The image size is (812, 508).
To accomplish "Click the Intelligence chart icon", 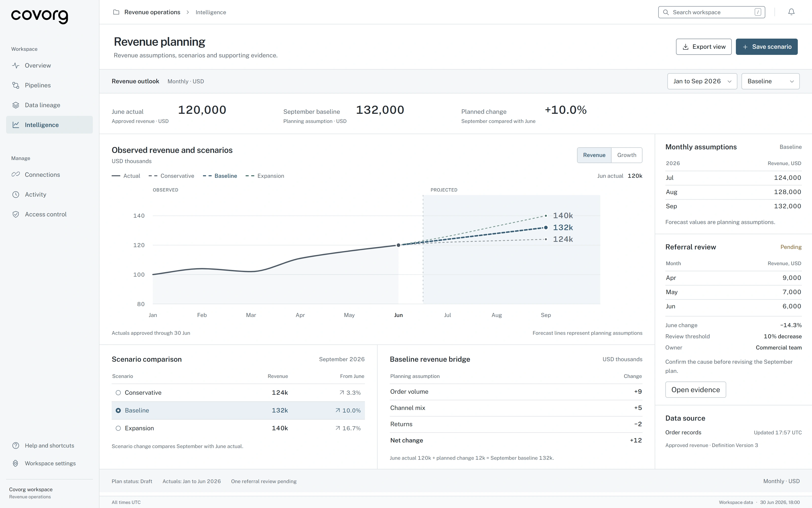I will 15,125.
